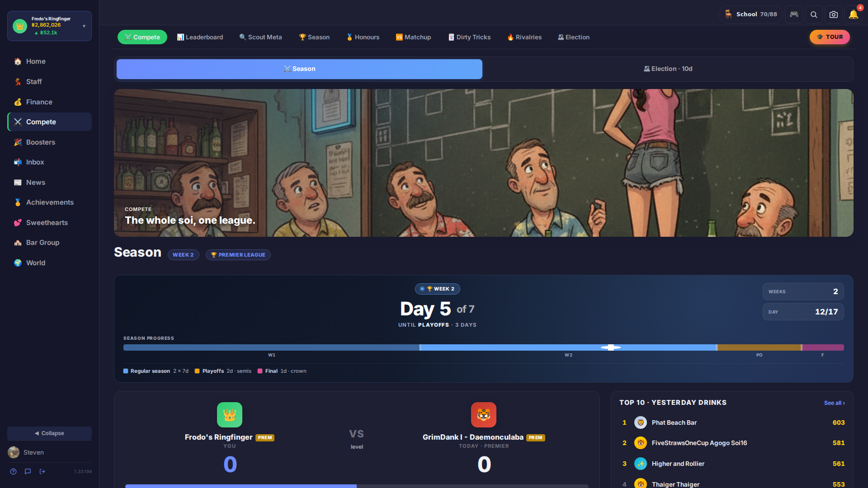Click the logout icon in sidebar footer
The height and width of the screenshot is (488, 868).
click(42, 471)
